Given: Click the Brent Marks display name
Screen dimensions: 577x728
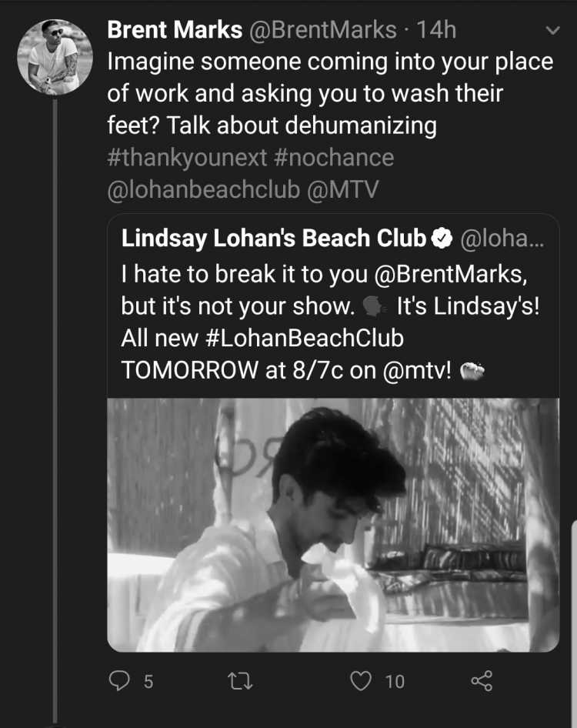Looking at the screenshot, I should click(x=175, y=30).
